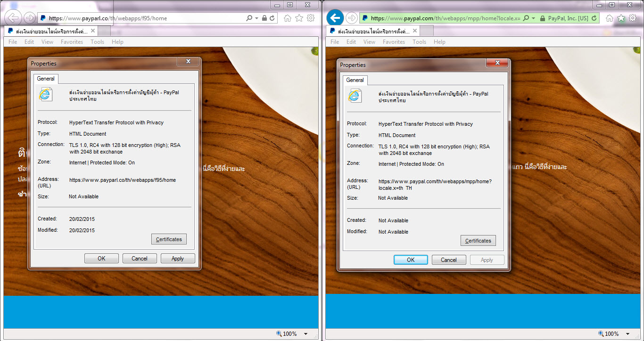Open zoom level dropdown arrow in left window

coord(305,334)
